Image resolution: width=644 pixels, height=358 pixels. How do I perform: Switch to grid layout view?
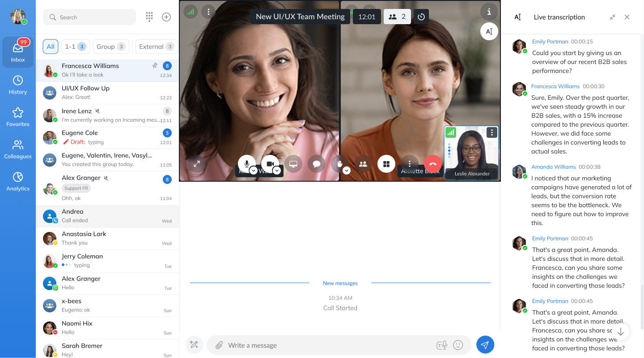(386, 164)
